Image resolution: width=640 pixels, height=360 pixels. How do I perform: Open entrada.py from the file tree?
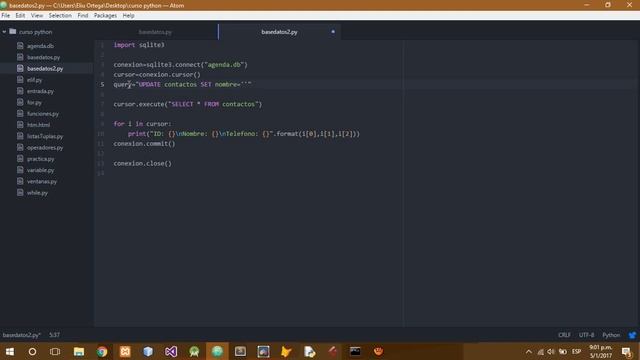point(40,91)
